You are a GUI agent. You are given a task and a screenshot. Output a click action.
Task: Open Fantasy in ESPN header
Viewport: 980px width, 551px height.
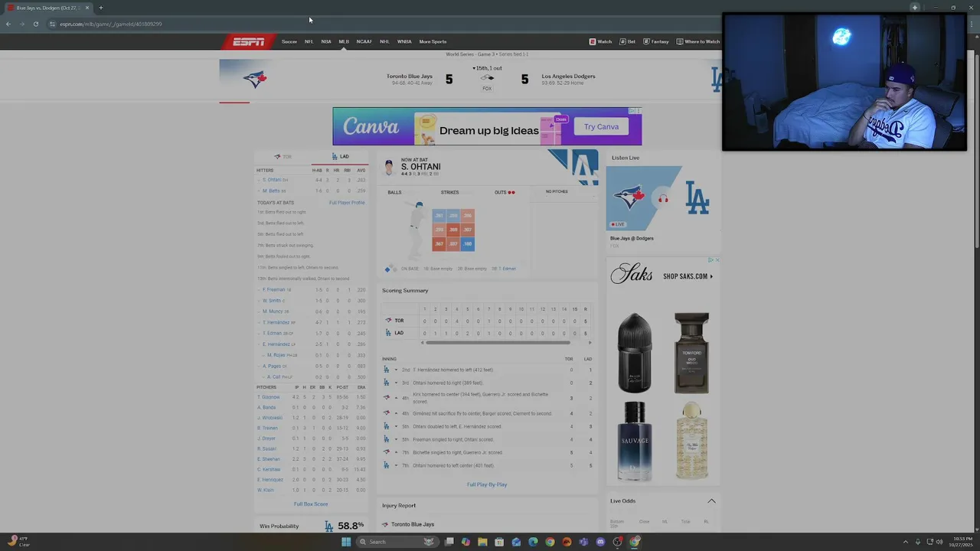[656, 41]
